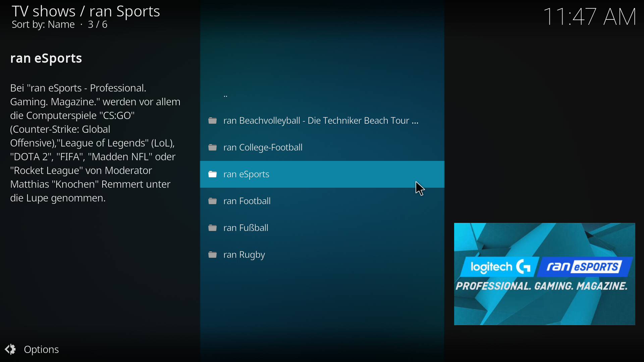The height and width of the screenshot is (362, 644).
Task: Click the ran Football folder icon
Action: (213, 201)
